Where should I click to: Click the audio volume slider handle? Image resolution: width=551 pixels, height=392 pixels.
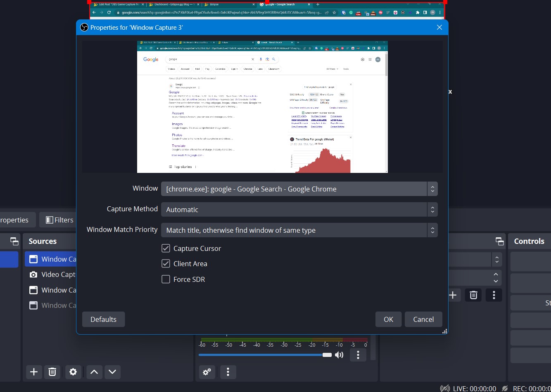tap(327, 355)
